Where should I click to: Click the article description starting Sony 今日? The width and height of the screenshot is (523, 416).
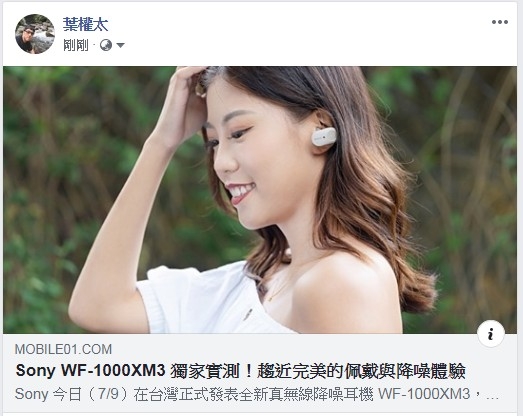pos(257,394)
